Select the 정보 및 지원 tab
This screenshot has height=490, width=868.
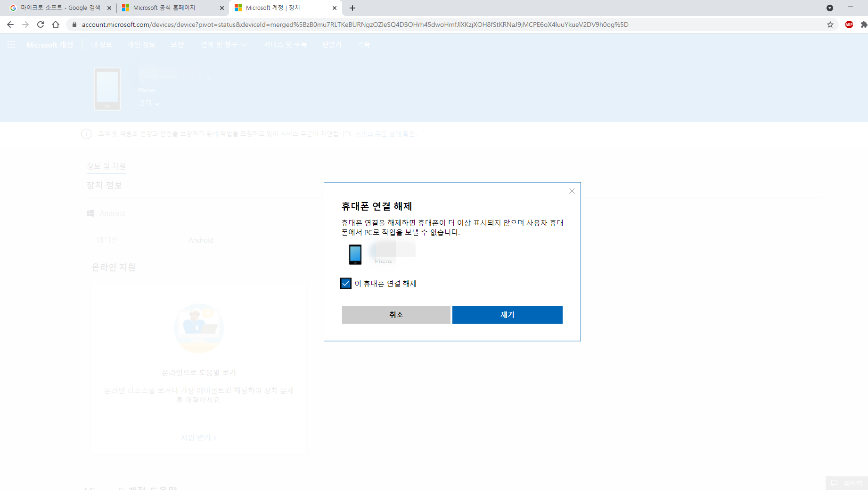106,166
